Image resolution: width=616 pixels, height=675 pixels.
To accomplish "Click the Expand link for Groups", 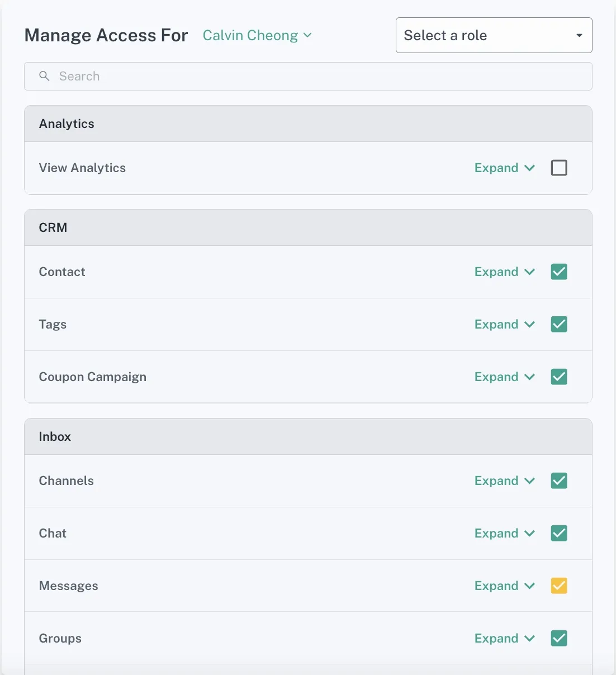I will tap(496, 638).
